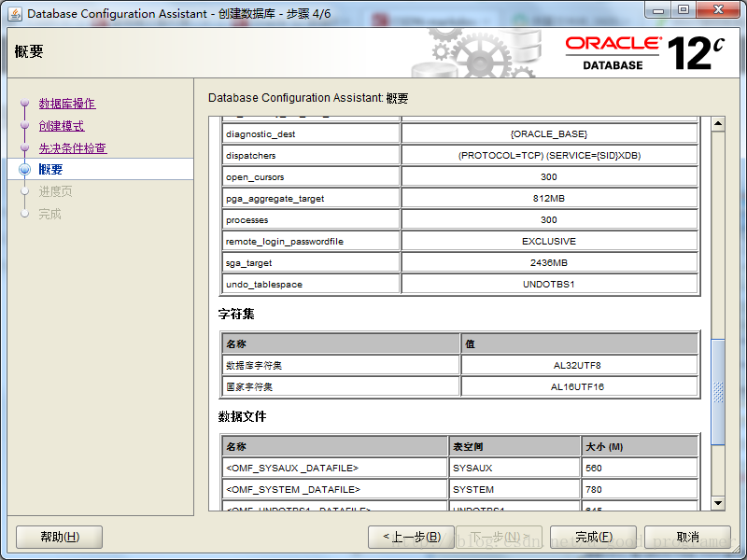Click the open_cursors parameter cell

311,176
